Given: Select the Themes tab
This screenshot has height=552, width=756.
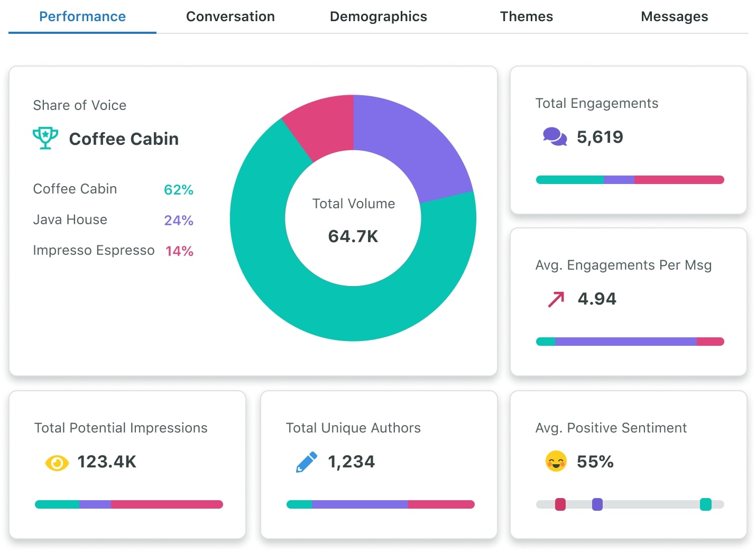Looking at the screenshot, I should tap(526, 16).
